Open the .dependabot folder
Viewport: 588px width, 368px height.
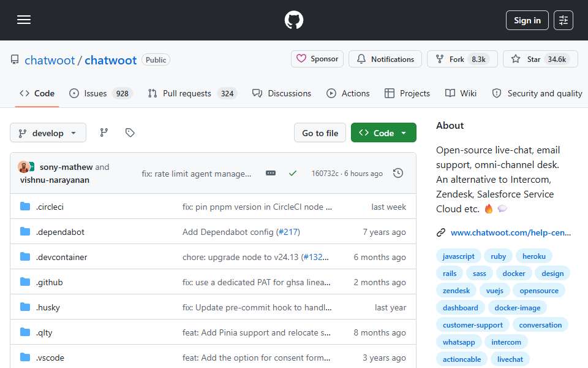click(60, 232)
